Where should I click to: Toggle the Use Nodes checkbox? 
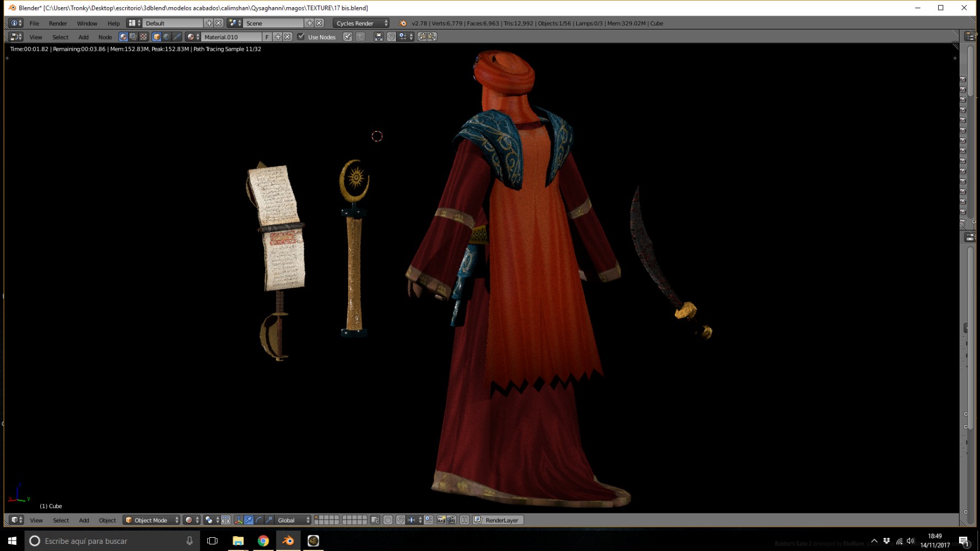click(301, 37)
